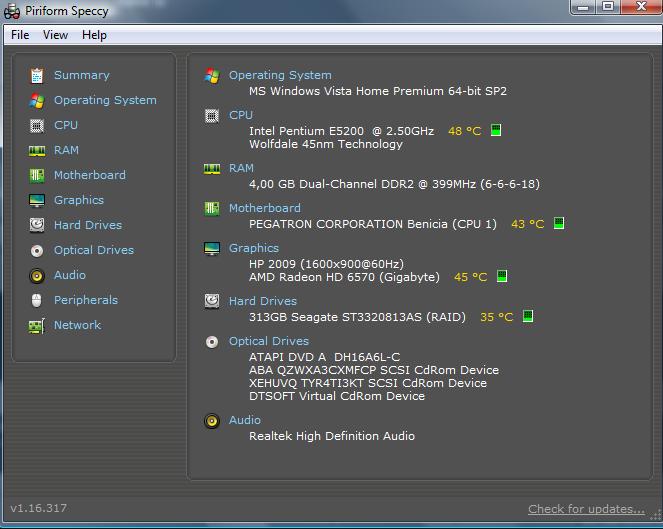
Task: Click green temperature indicator next to CPU 48 °C
Action: click(x=496, y=130)
